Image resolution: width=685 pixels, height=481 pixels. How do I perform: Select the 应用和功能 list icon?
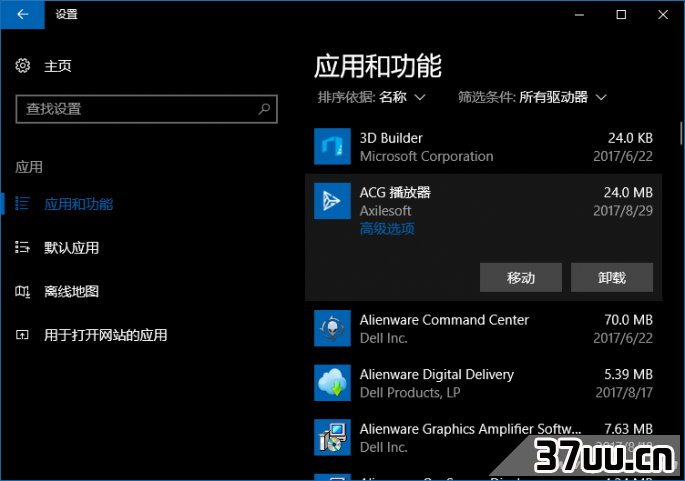coord(22,204)
